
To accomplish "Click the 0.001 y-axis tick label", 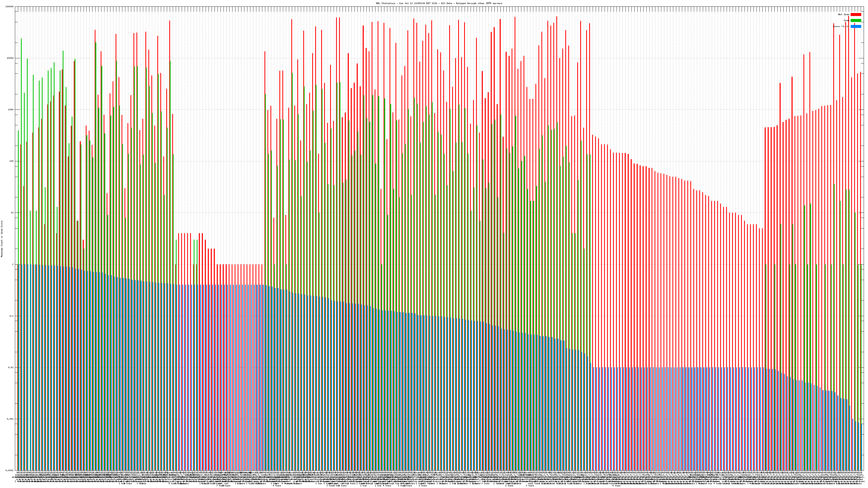I will (x=10, y=419).
